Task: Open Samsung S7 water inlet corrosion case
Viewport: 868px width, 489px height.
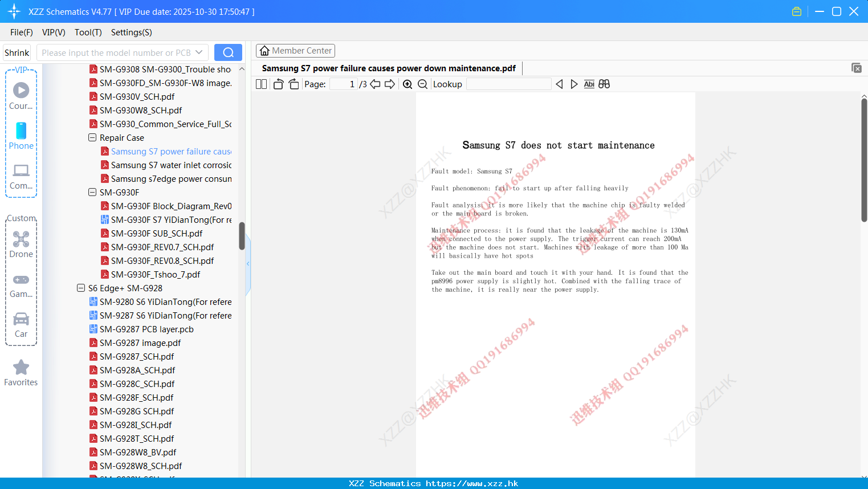Action: pos(166,165)
